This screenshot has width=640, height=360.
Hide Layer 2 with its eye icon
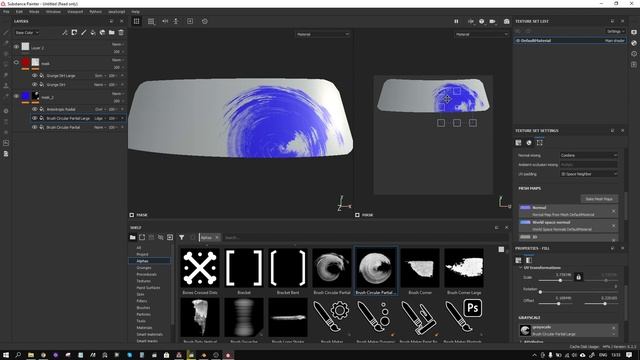[x=16, y=47]
